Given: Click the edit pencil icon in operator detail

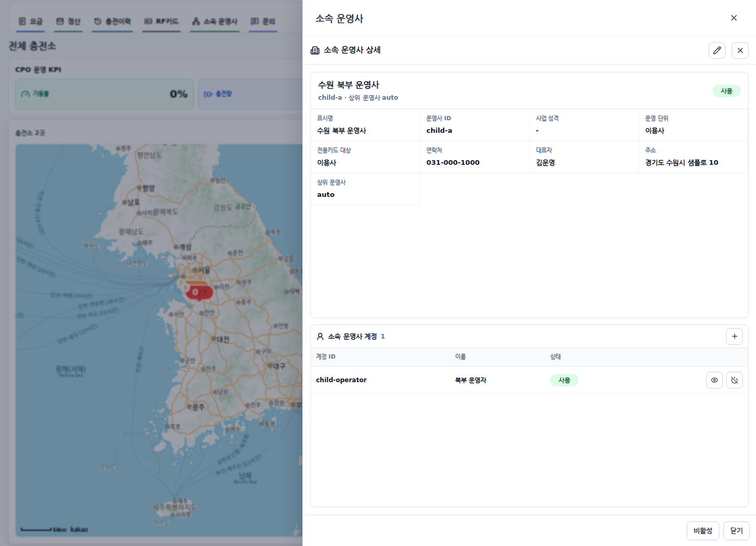Looking at the screenshot, I should coord(717,50).
